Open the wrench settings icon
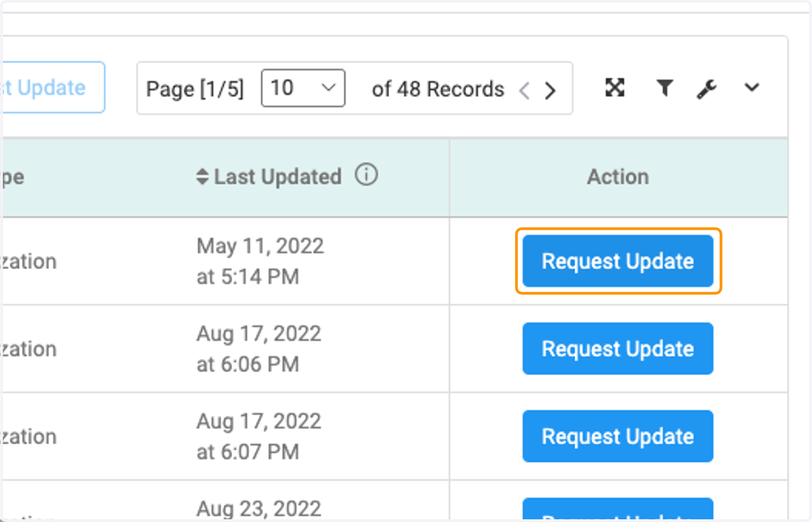 (706, 89)
